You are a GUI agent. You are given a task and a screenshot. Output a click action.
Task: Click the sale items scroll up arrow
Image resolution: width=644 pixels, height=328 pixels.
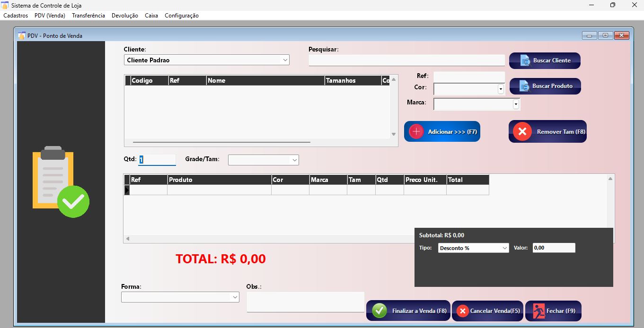610,179
